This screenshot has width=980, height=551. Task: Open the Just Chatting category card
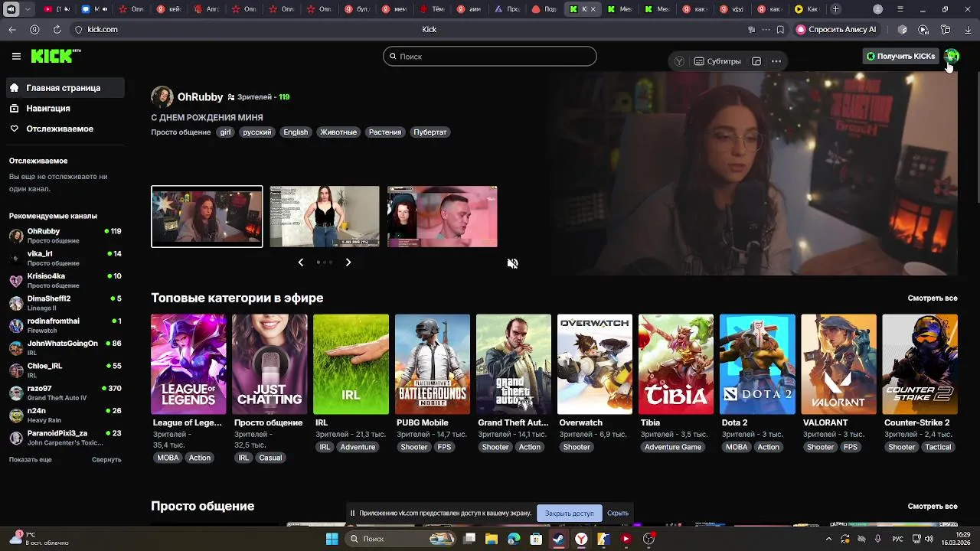[x=269, y=364]
